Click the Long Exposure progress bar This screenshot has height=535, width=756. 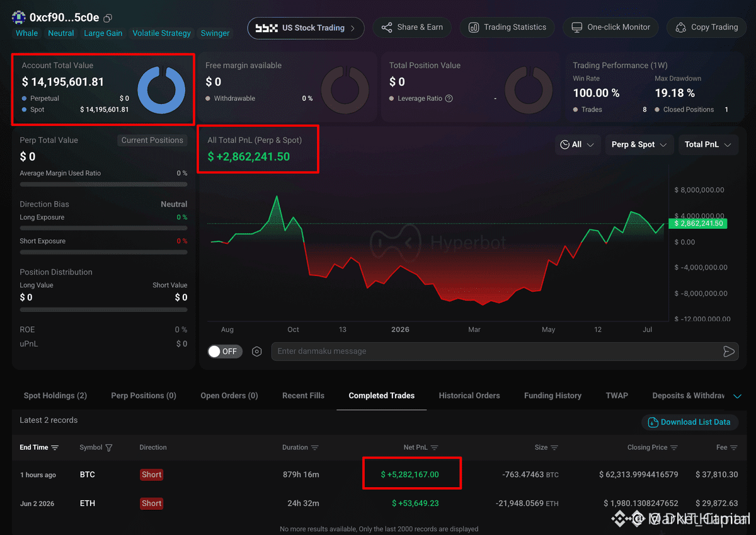click(103, 228)
